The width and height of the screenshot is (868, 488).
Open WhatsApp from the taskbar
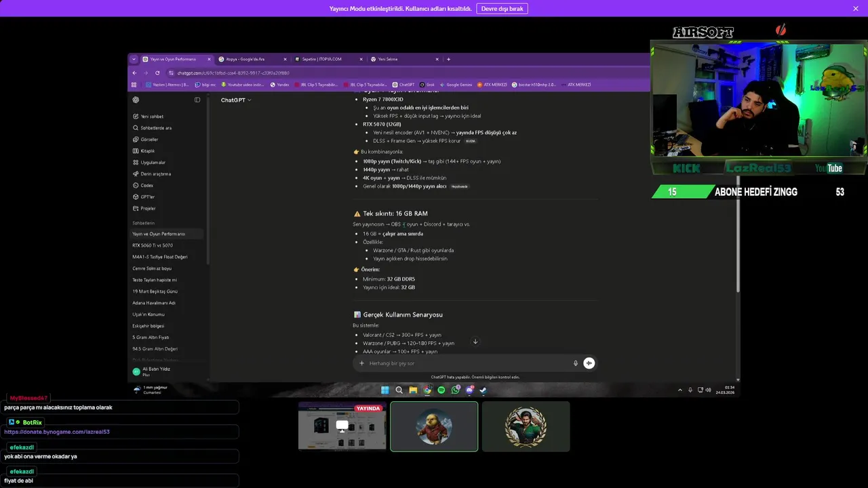pos(456,390)
